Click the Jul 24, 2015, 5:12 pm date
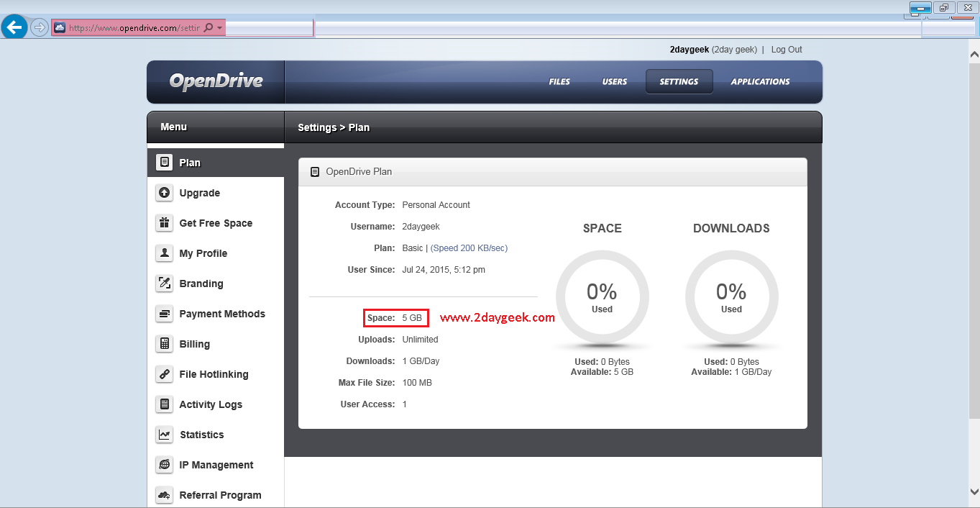The image size is (980, 508). (x=444, y=270)
